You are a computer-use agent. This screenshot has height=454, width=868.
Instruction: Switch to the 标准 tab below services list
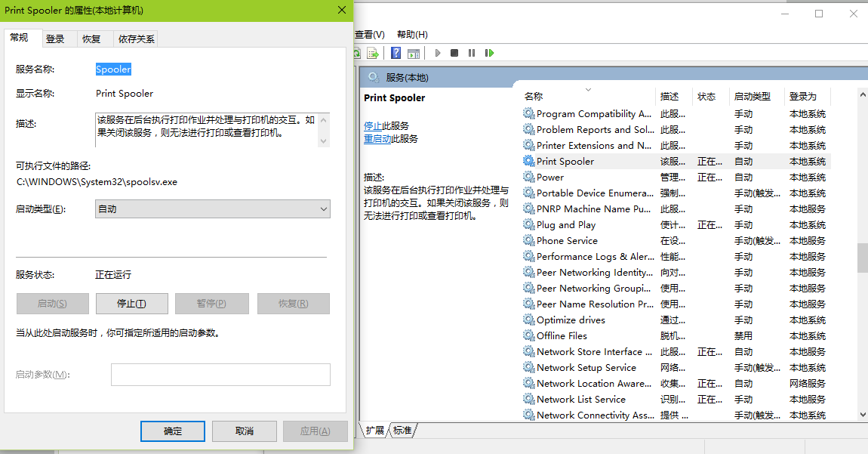402,430
